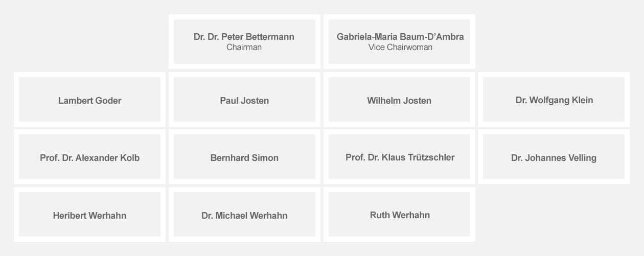
Task: Click the name text Bernhard Simon
Action: point(244,158)
